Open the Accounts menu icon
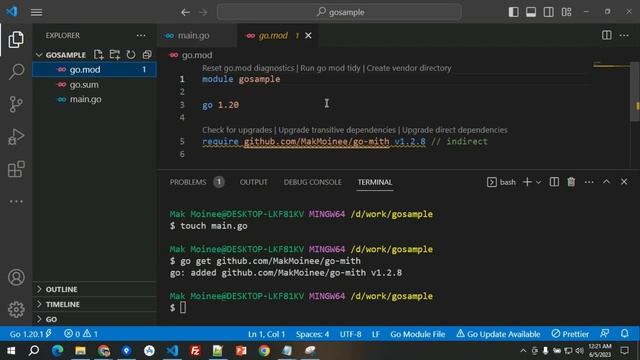The height and width of the screenshot is (360, 640). 16,277
